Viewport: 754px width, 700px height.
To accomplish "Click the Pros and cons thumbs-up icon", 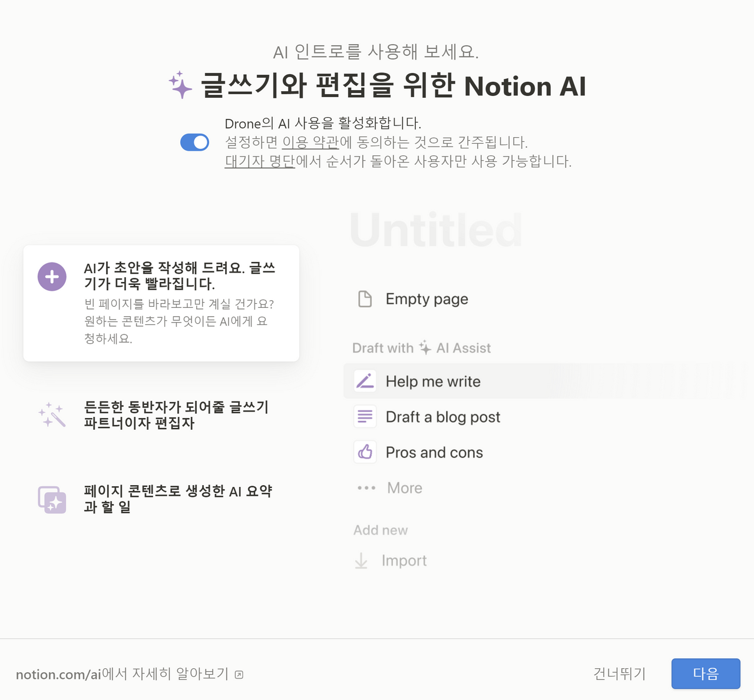I will pos(365,452).
